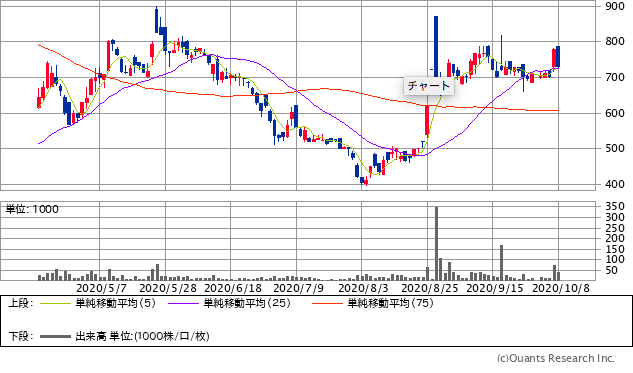Click the gray volume legend bar

tap(55, 336)
